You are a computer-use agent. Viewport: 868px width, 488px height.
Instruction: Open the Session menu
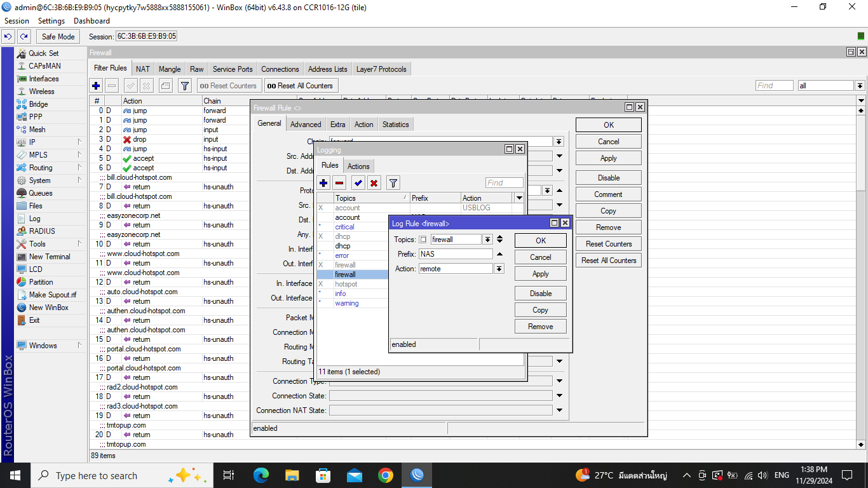[17, 21]
